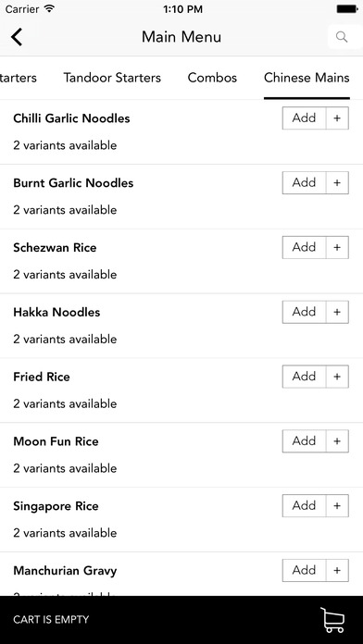The image size is (363, 644).
Task: Tap the Cart Is Empty bar
Action: 181,620
